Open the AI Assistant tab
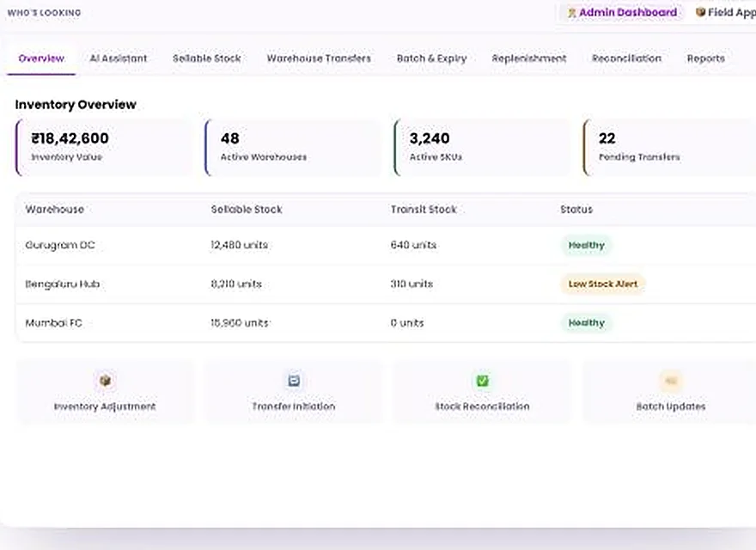 click(119, 58)
